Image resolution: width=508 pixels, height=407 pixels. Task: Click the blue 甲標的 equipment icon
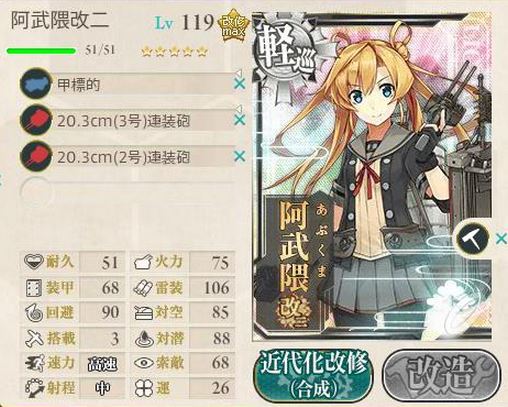point(36,84)
